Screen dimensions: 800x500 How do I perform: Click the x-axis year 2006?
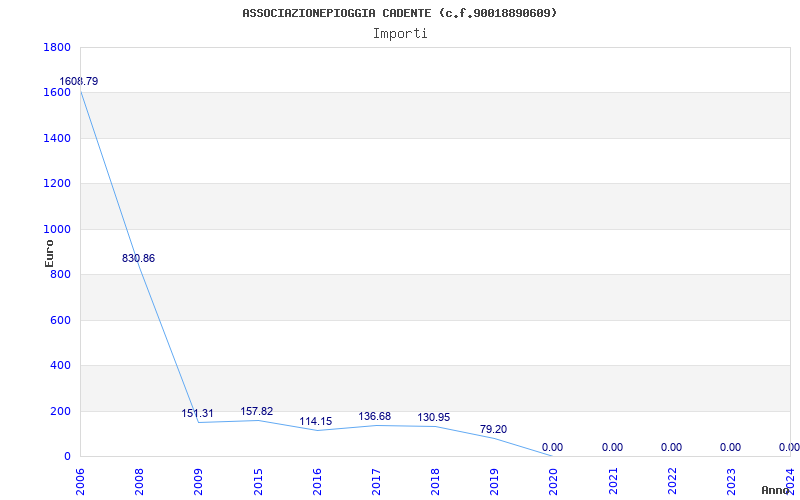(x=80, y=482)
